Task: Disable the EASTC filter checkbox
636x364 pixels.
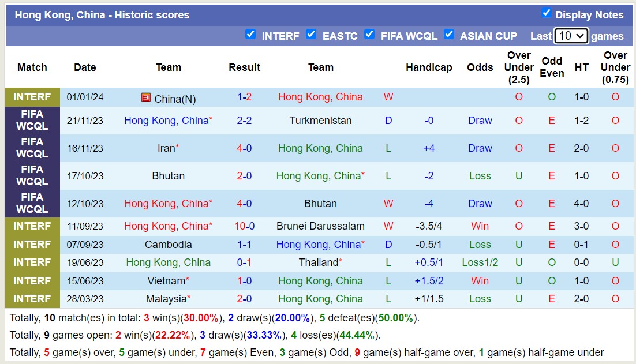Action: coord(311,35)
